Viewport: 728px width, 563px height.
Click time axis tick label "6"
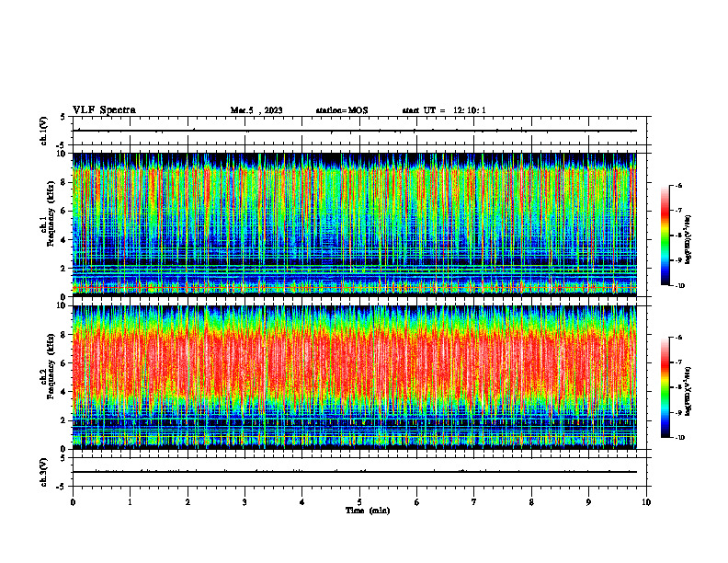click(417, 502)
